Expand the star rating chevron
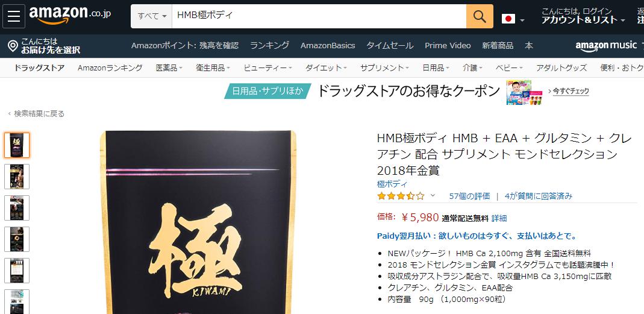The width and height of the screenshot is (644, 314). click(x=433, y=195)
